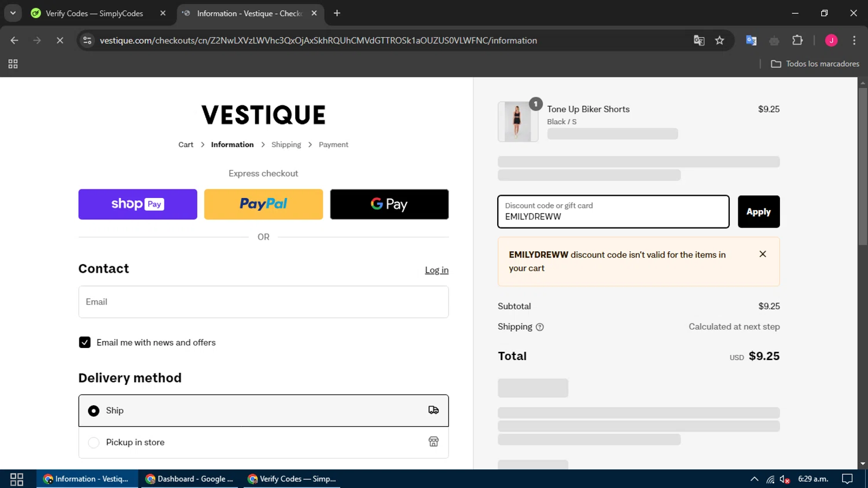Open the tab search dropdown arrow
The width and height of the screenshot is (868, 488).
tap(13, 13)
